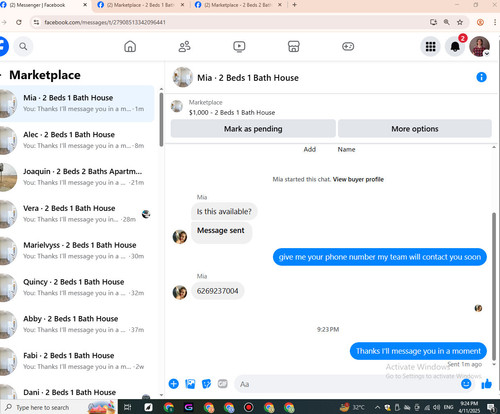Choose a sticker icon in composer
This screenshot has width=500, height=414.
tap(206, 384)
